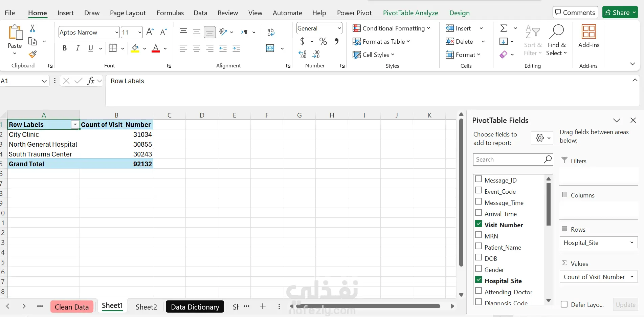
Task: Check the Message_ID field checkbox
Action: click(x=479, y=179)
